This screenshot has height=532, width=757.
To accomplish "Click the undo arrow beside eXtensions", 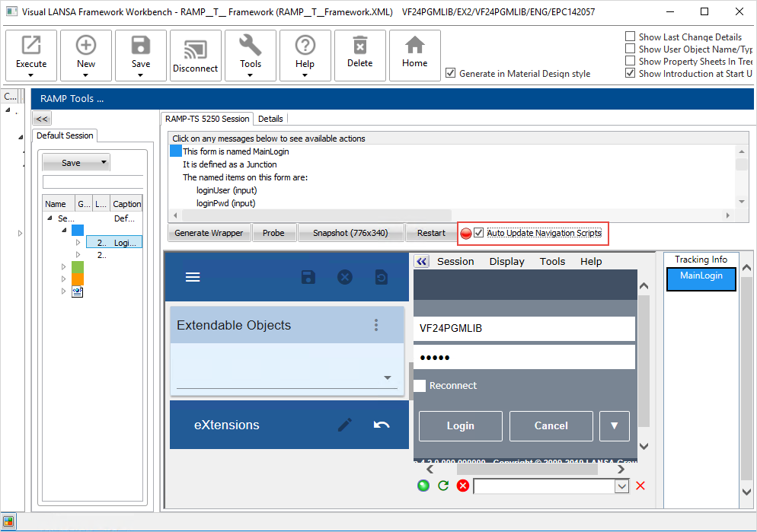I will 382,425.
